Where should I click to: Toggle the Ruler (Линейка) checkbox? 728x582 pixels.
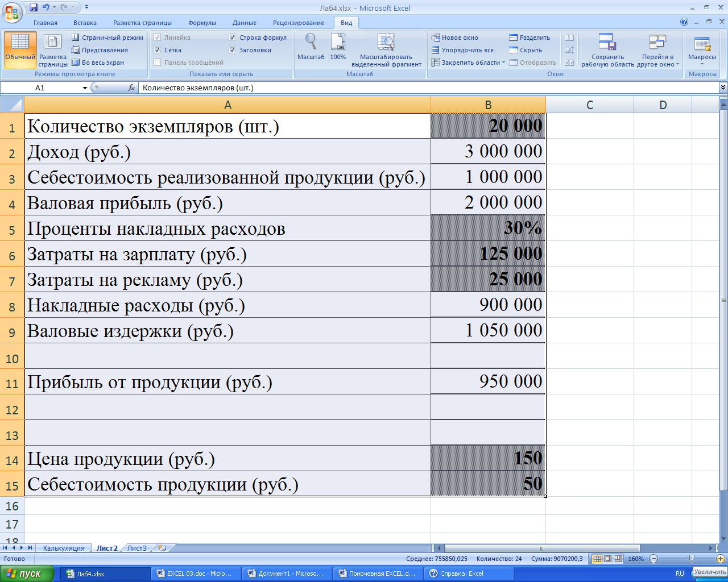[x=158, y=38]
